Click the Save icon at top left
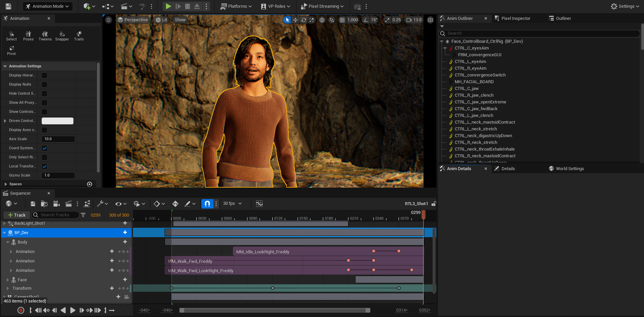 coord(8,6)
